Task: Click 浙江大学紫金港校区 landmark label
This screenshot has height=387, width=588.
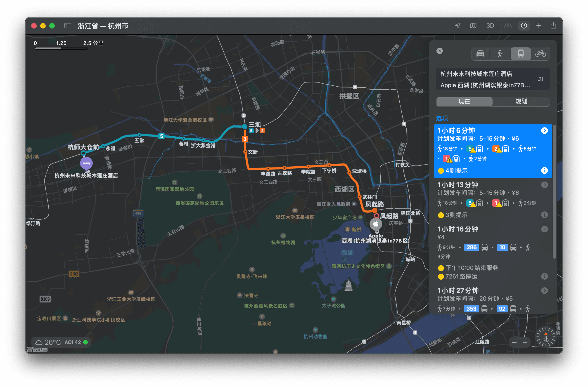Action: tap(185, 120)
